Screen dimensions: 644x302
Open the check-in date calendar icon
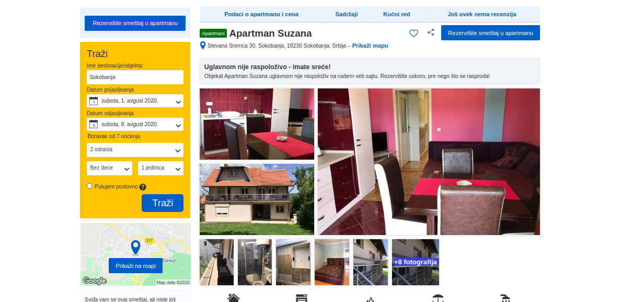pyautogui.click(x=94, y=101)
